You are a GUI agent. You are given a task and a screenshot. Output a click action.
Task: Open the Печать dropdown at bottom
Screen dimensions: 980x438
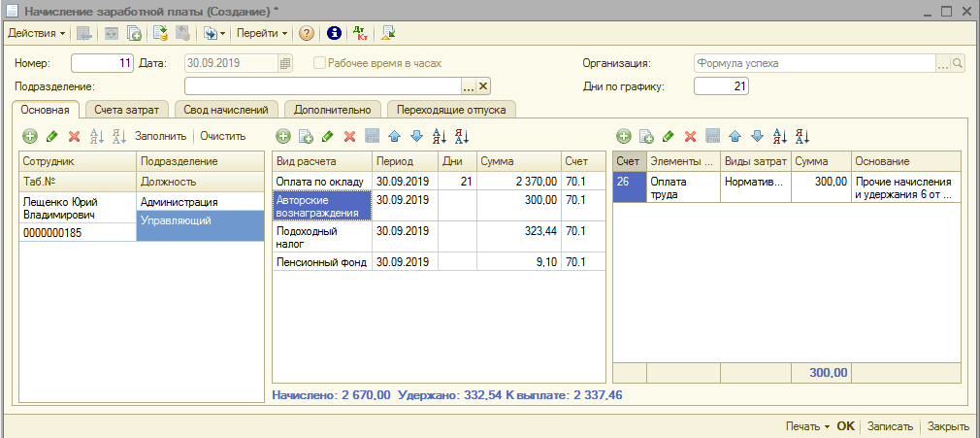tap(806, 426)
